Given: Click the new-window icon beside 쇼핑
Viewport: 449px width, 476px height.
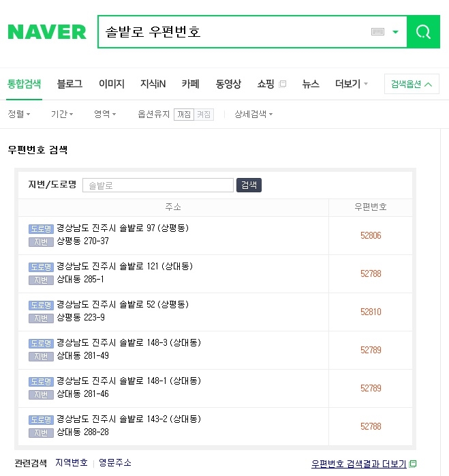Looking at the screenshot, I should (x=283, y=84).
